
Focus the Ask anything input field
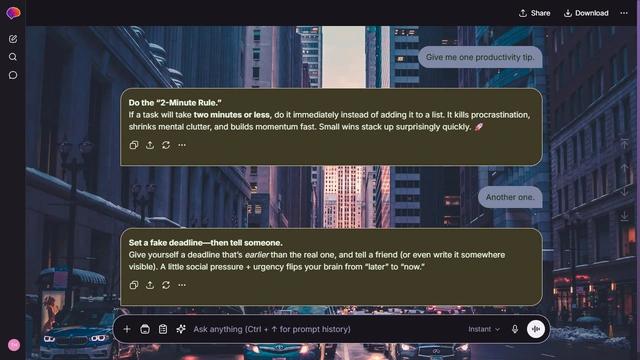pos(327,329)
